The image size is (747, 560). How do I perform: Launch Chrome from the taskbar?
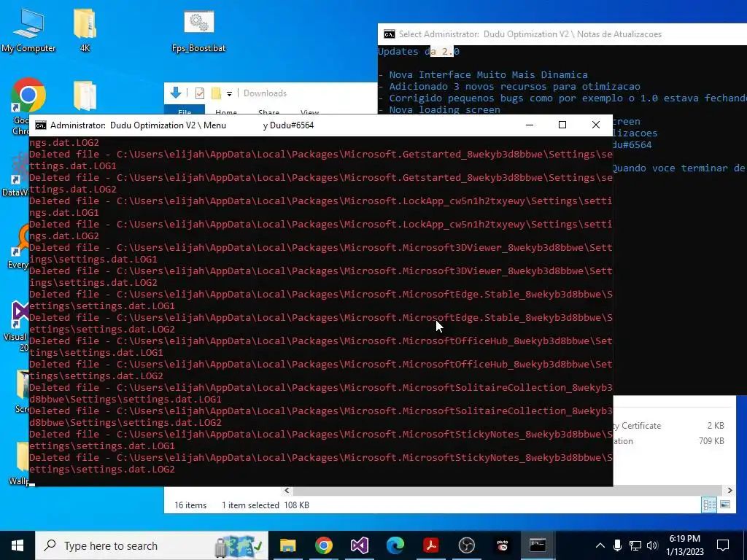(323, 545)
